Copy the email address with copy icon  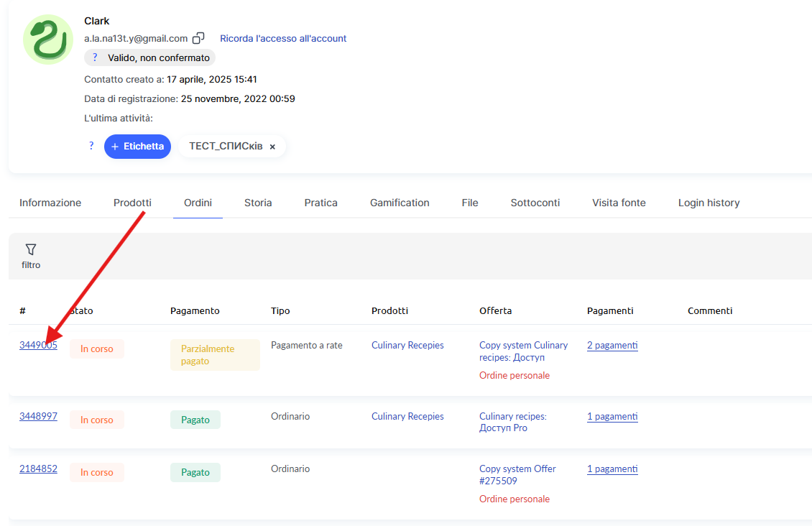tap(199, 38)
